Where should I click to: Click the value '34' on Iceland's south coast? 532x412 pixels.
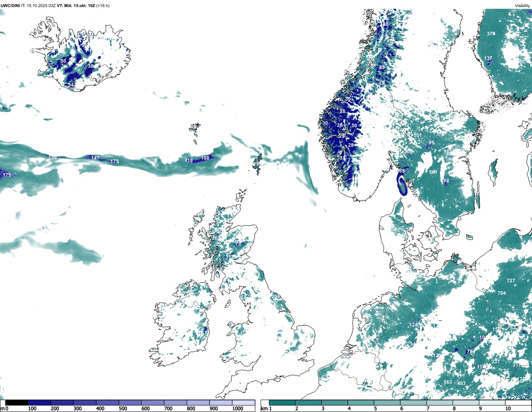(x=71, y=85)
